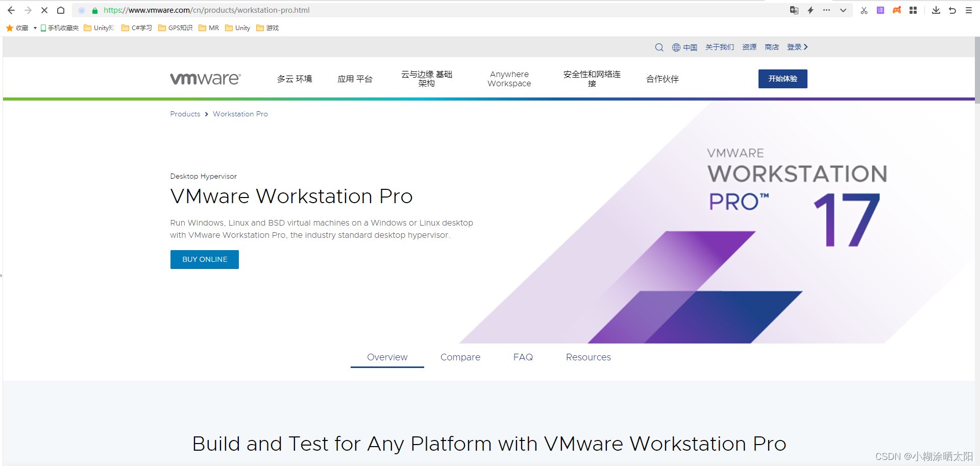Open the 商店 store link
Image resolution: width=980 pixels, height=466 pixels.
[x=772, y=47]
